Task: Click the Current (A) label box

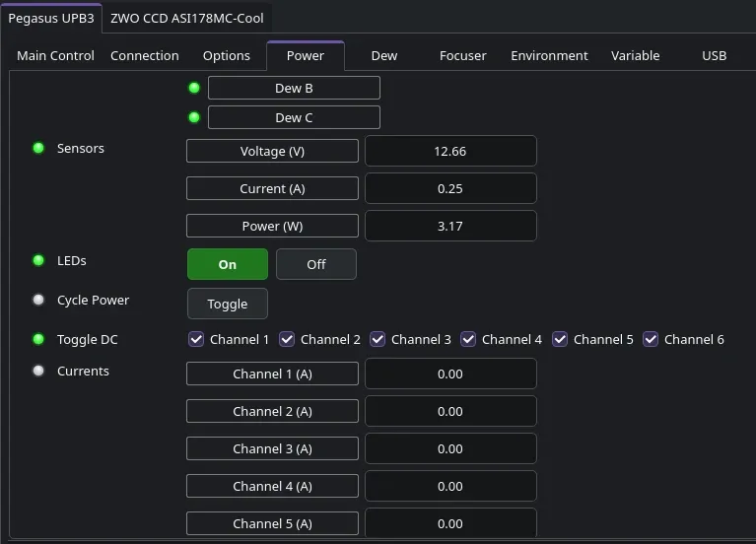Action: tap(272, 188)
